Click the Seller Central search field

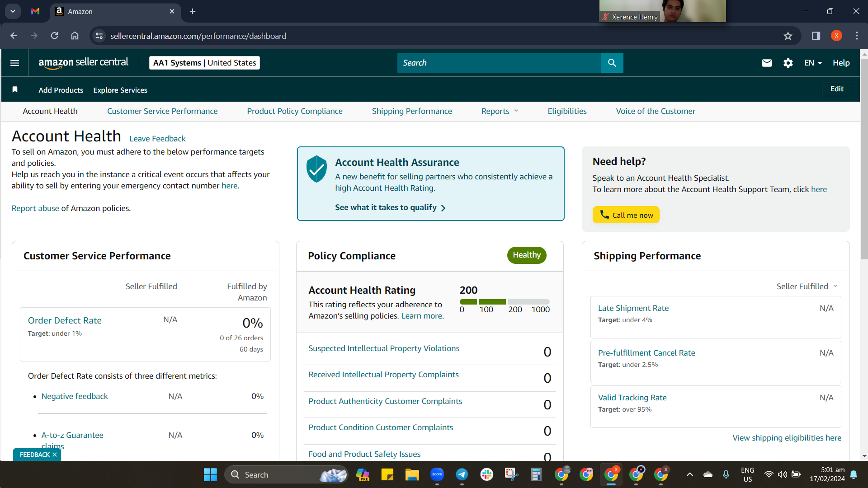499,63
